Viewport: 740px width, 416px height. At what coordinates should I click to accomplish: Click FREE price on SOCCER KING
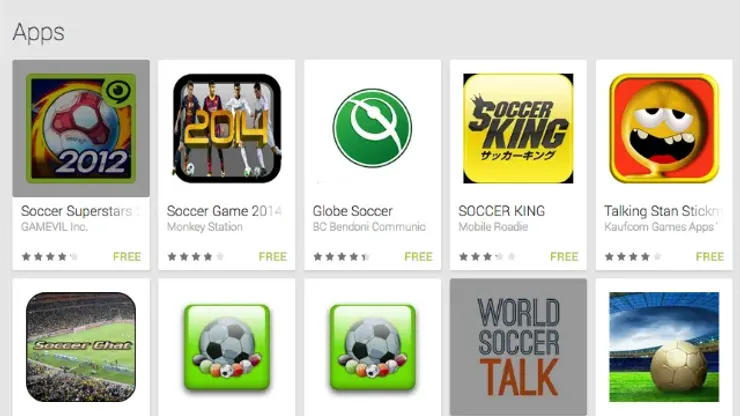click(x=564, y=256)
